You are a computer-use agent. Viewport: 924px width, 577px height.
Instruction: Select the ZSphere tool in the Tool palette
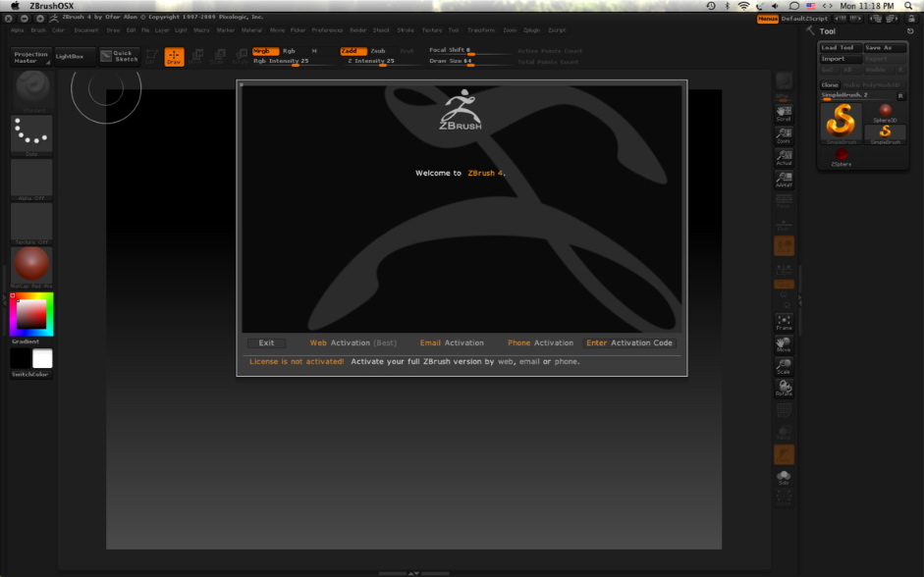coord(841,153)
